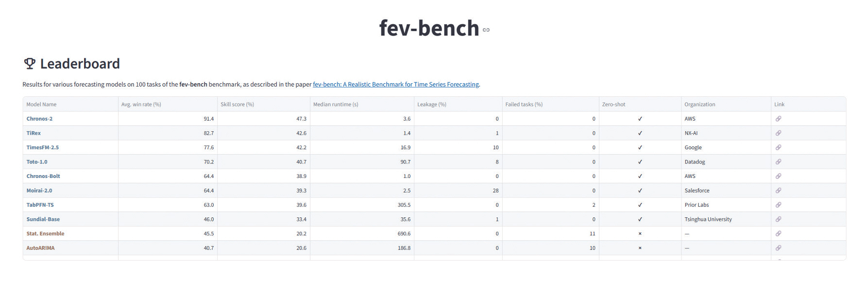The height and width of the screenshot is (282, 868).
Task: Open the link icon in Stat. Ensemble row
Action: [x=778, y=234]
